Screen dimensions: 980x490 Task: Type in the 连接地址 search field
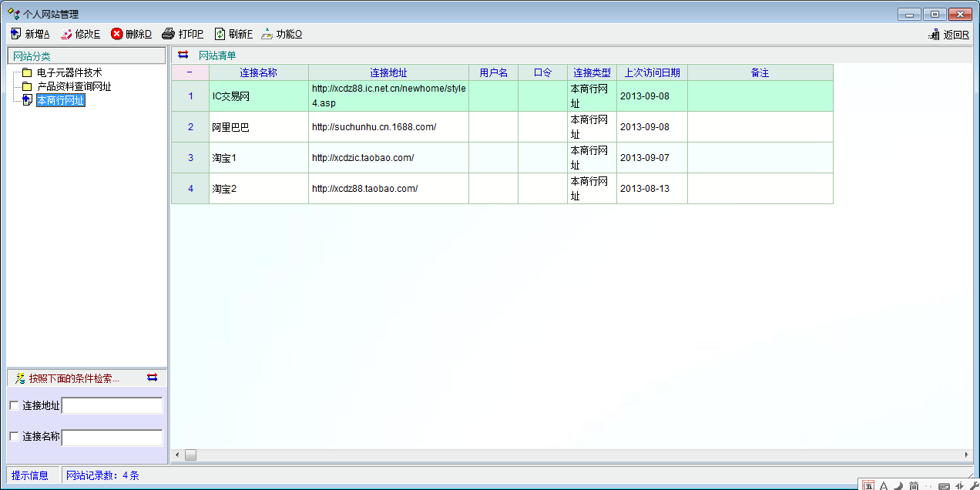coord(112,405)
